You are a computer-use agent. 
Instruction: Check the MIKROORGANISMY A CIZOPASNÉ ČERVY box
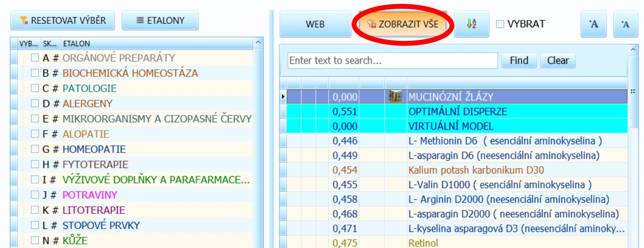(35, 118)
